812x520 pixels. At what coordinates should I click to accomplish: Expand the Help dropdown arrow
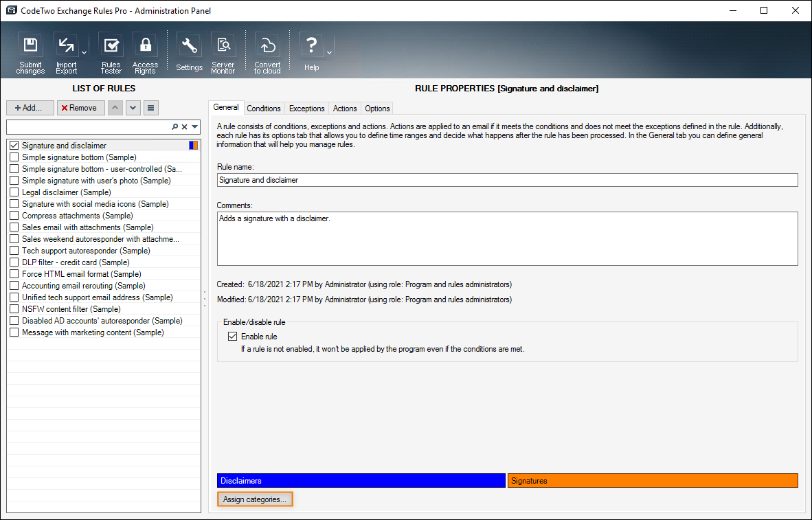329,53
